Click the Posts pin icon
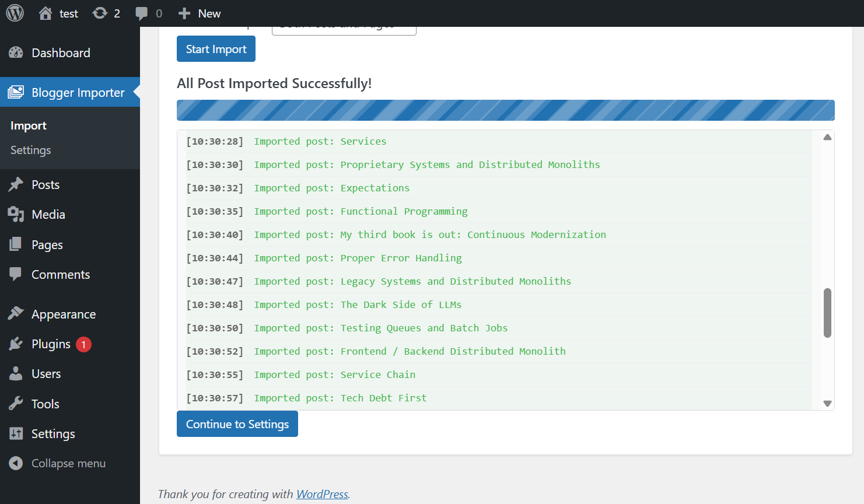 click(16, 184)
